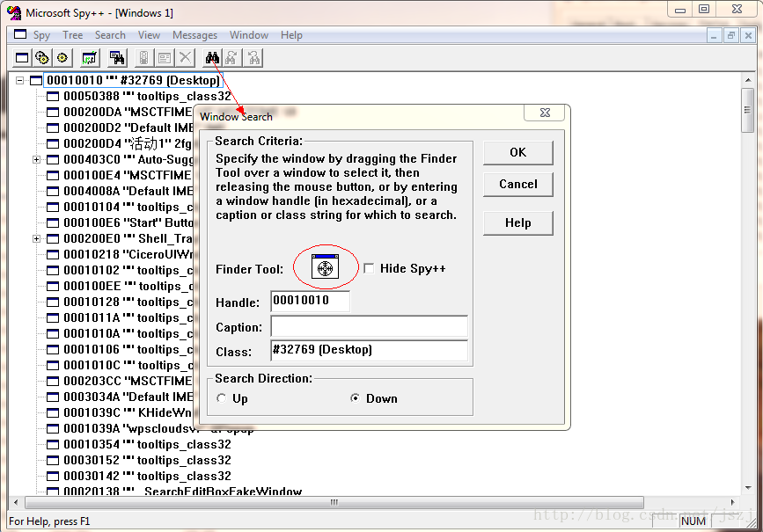Close the Window Search dialog with X
763x532 pixels.
[x=545, y=113]
